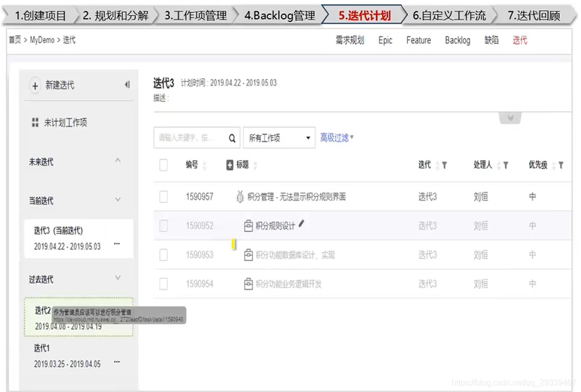The width and height of the screenshot is (581, 392).
Task: Open 未计划工作项 grid icon
Action: click(35, 122)
